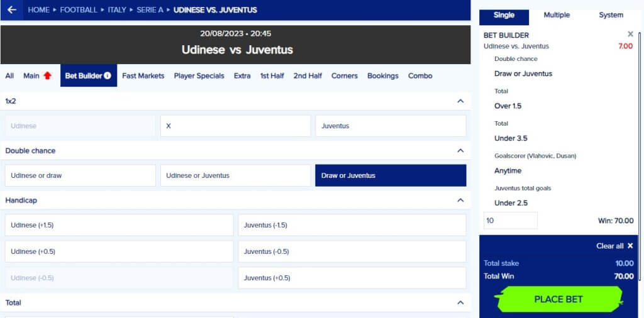This screenshot has height=318, width=644.
Task: Select the Single bet slip tab
Action: (x=504, y=16)
